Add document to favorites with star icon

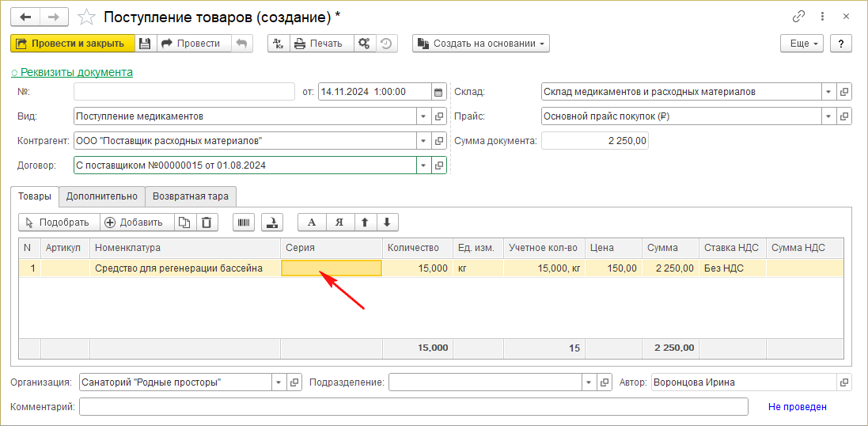point(89,17)
